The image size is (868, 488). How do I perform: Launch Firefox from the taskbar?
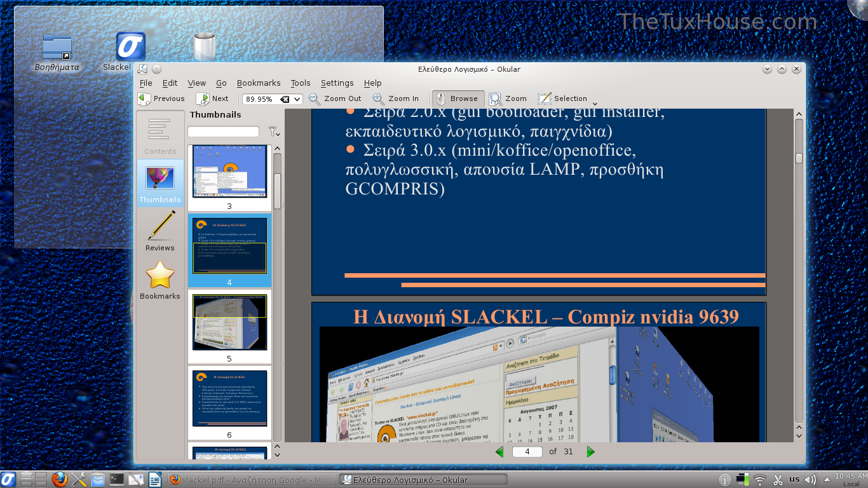60,479
